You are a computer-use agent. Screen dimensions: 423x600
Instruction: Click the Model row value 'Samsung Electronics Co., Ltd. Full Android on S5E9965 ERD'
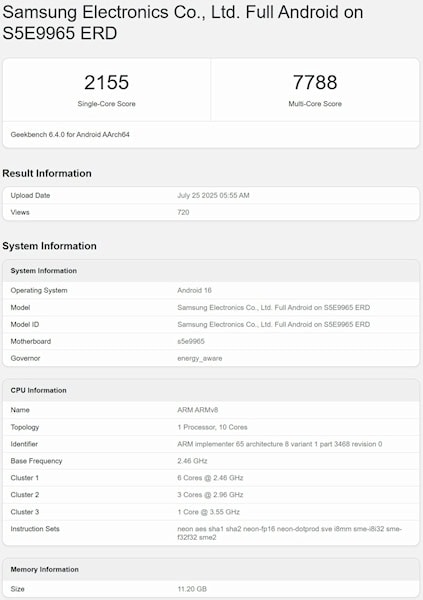pos(273,308)
